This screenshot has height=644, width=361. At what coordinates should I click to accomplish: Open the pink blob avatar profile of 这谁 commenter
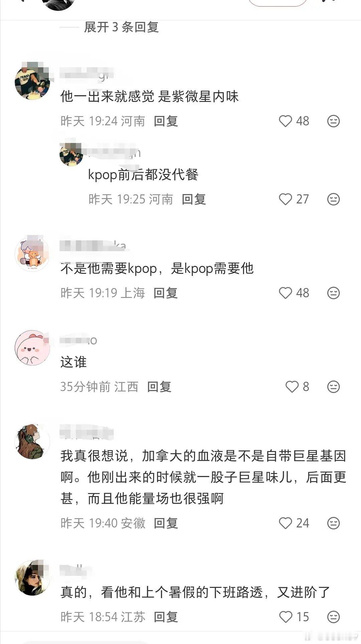tap(32, 348)
